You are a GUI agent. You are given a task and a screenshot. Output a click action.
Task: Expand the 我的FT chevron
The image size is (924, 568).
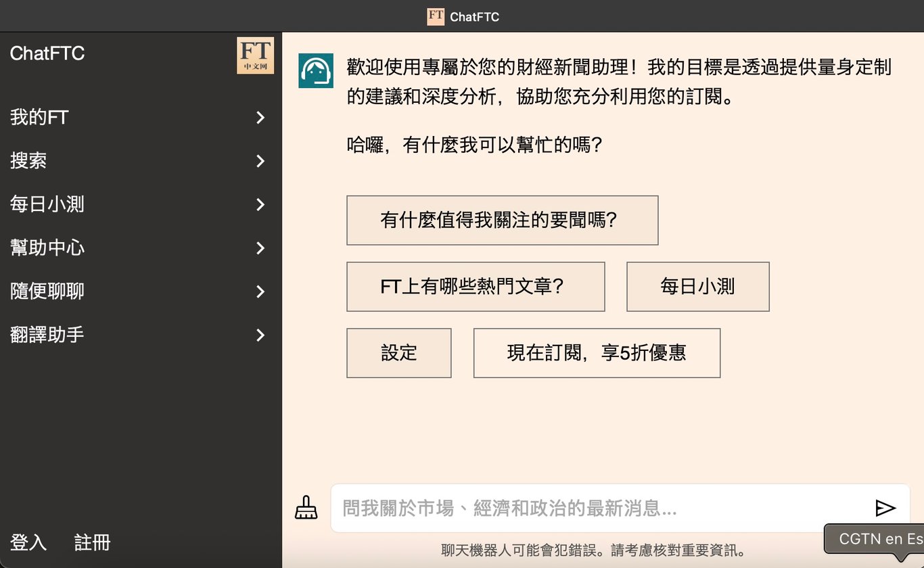(260, 118)
